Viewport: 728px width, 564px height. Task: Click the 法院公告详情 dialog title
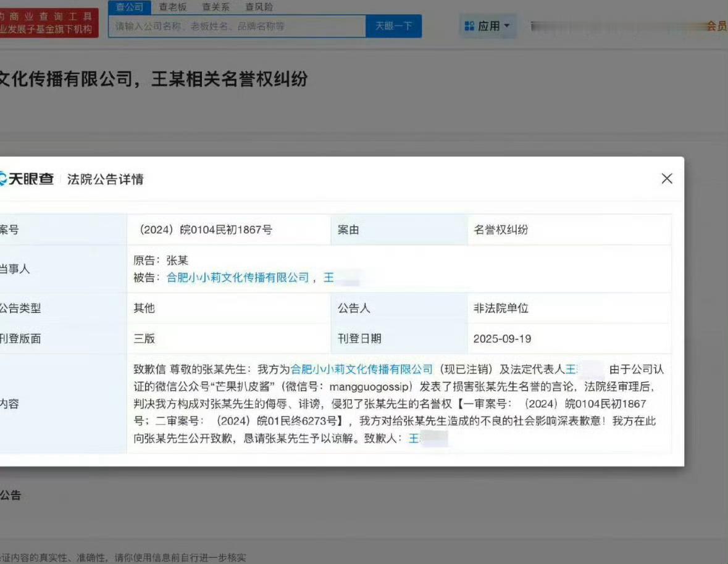click(x=106, y=179)
